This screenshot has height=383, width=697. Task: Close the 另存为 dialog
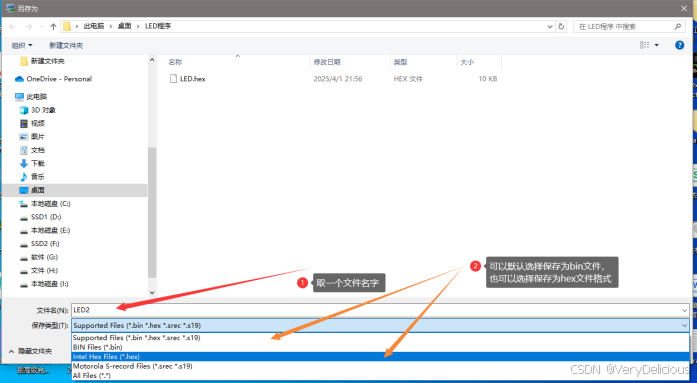click(x=684, y=8)
